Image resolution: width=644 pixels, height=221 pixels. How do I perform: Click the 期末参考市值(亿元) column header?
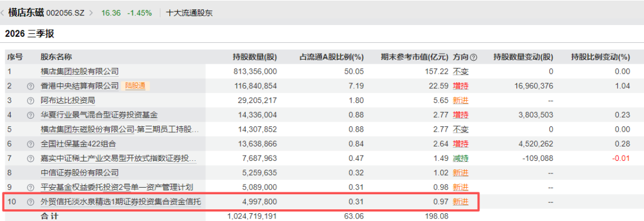tap(415, 57)
